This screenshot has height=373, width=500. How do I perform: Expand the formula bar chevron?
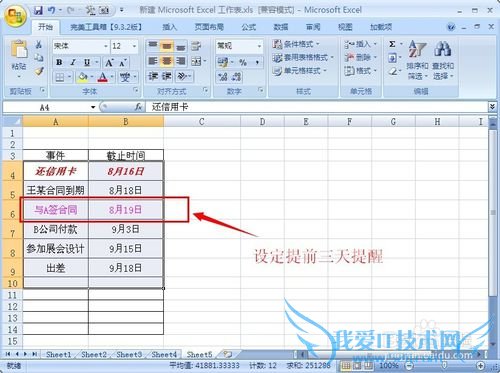point(492,107)
